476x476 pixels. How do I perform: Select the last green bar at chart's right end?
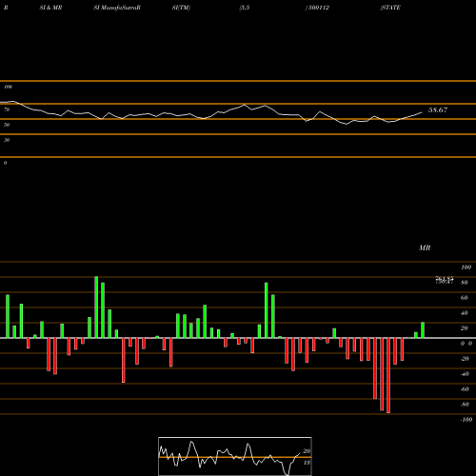point(423,330)
